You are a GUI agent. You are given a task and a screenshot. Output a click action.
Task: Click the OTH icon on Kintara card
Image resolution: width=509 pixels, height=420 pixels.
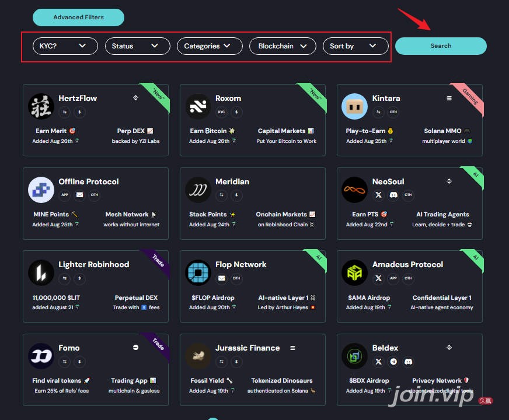393,112
